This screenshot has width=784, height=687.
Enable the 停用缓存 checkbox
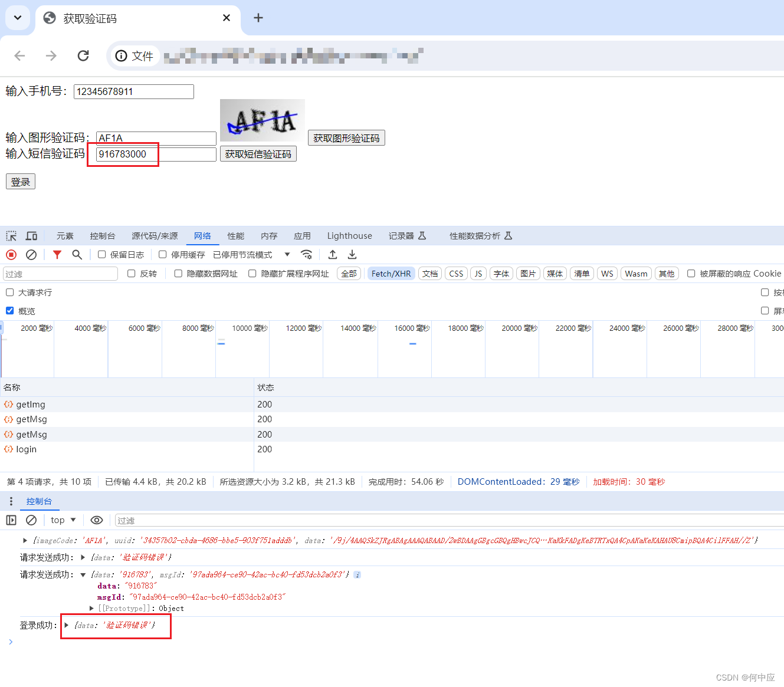163,255
